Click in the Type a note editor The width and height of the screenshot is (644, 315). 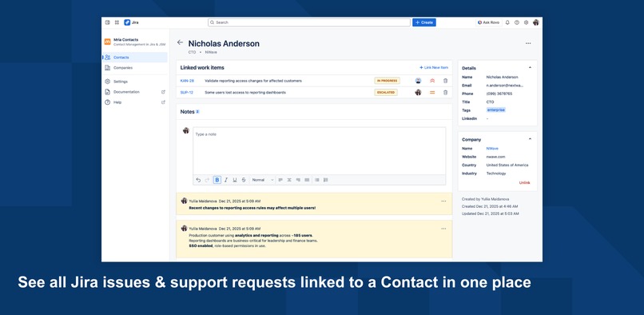click(x=319, y=151)
